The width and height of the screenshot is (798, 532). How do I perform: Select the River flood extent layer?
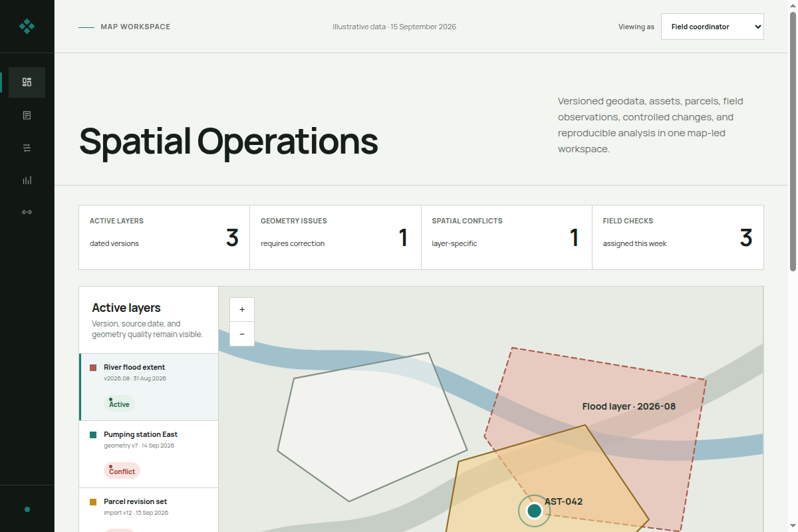[x=149, y=387]
